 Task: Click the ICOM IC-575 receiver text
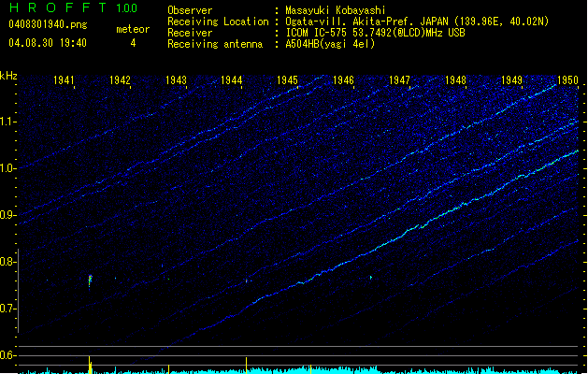pos(375,33)
